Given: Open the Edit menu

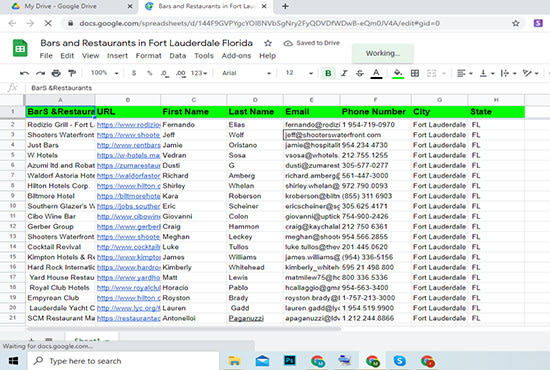Looking at the screenshot, I should 67,56.
